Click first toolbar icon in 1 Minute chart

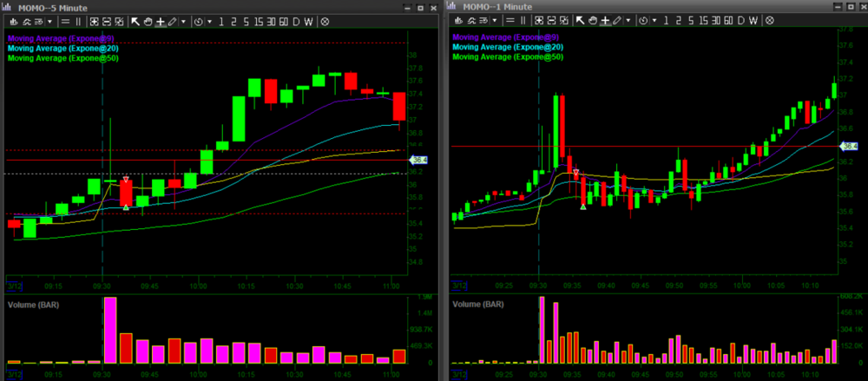coord(457,21)
